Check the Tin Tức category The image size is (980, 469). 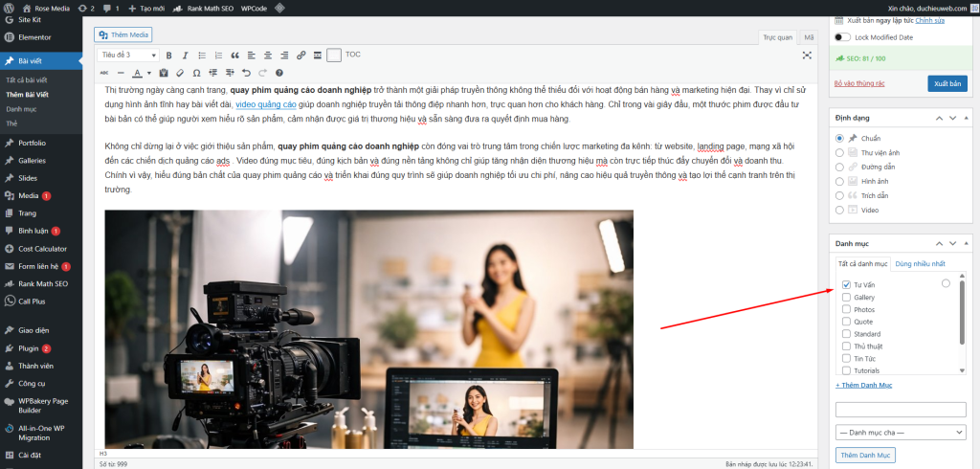pos(846,358)
